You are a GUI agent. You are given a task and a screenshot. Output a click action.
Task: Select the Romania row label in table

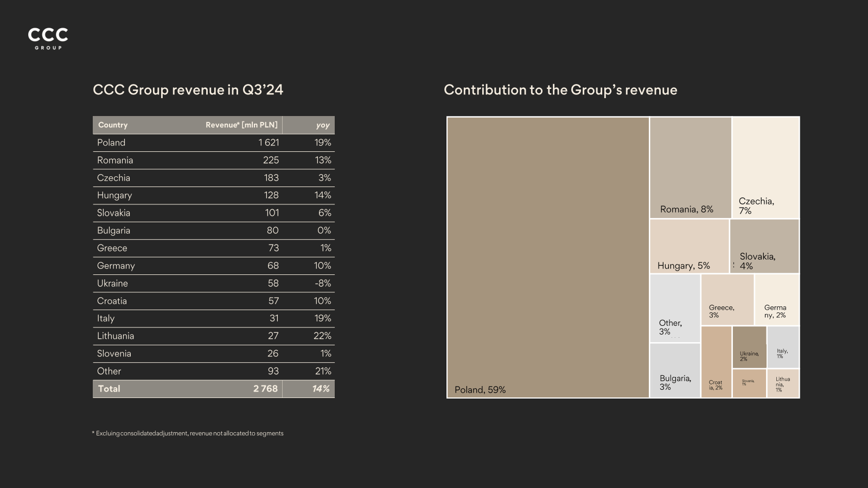click(x=115, y=160)
